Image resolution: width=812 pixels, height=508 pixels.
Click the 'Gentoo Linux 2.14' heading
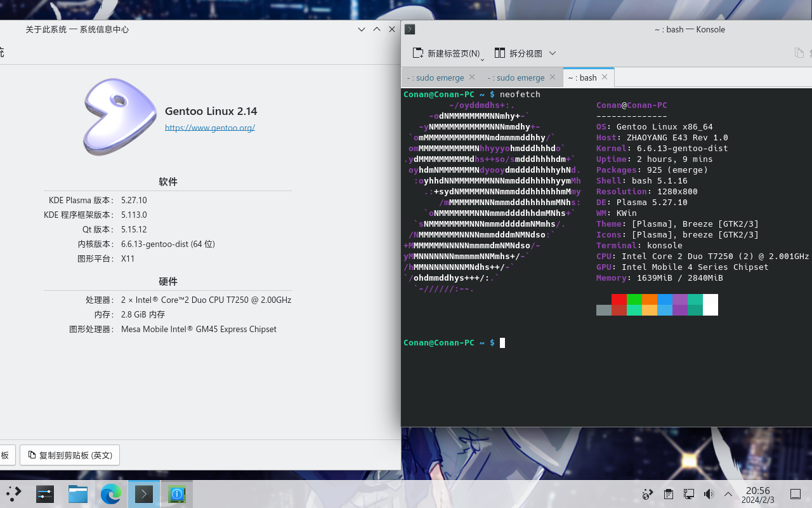click(211, 111)
